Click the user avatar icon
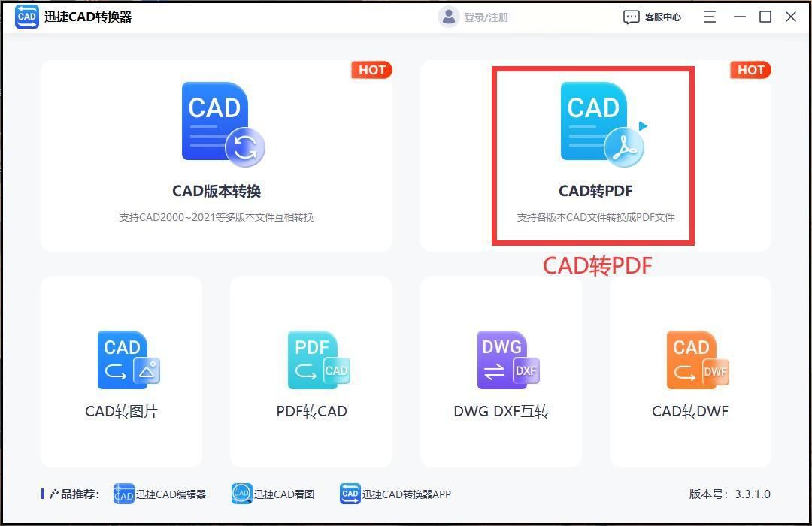812x526 pixels. pos(449,16)
